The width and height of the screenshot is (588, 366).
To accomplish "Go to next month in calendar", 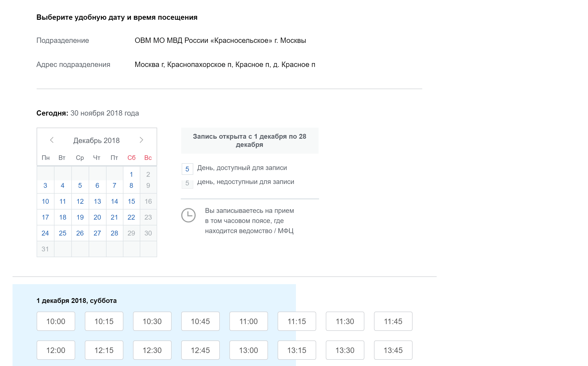I will point(141,140).
